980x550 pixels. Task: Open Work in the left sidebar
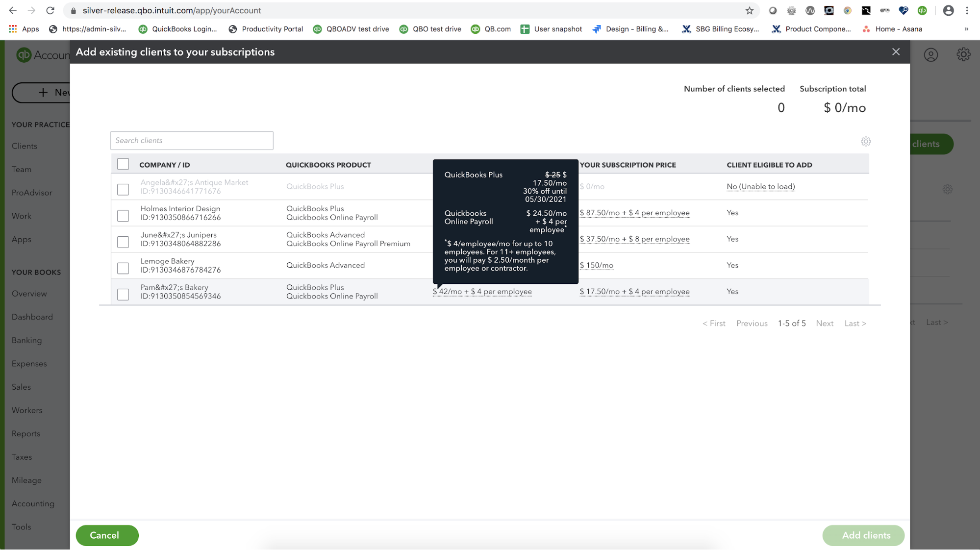tap(22, 216)
